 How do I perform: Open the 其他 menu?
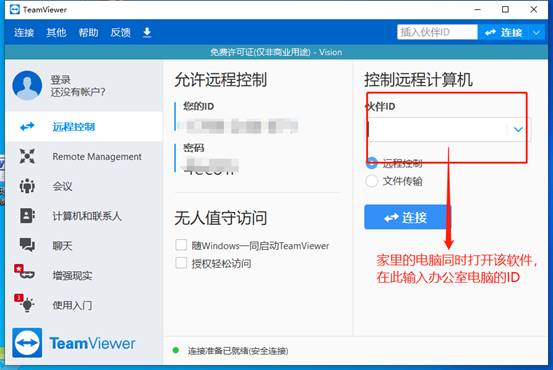56,32
